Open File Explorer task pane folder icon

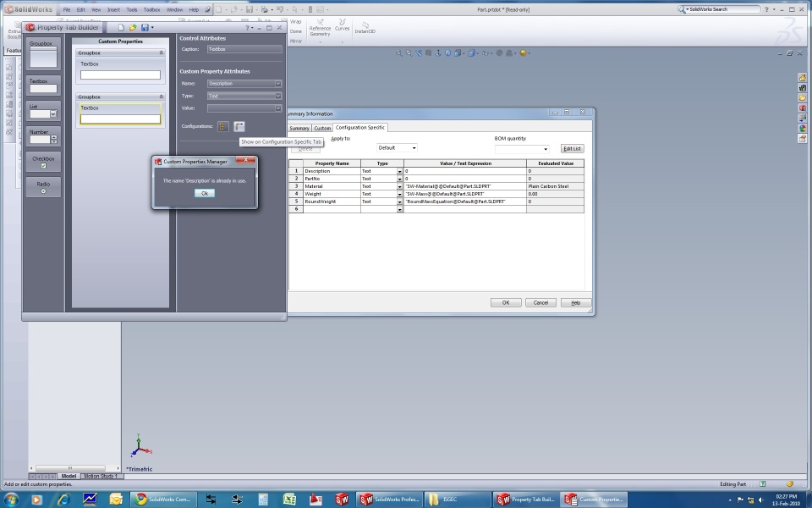click(802, 98)
